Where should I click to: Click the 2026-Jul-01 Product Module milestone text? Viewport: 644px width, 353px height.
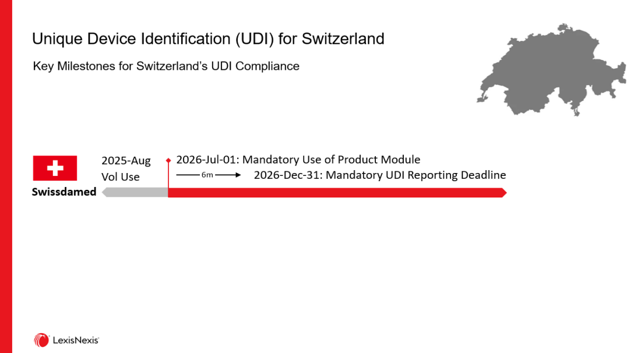pos(298,160)
